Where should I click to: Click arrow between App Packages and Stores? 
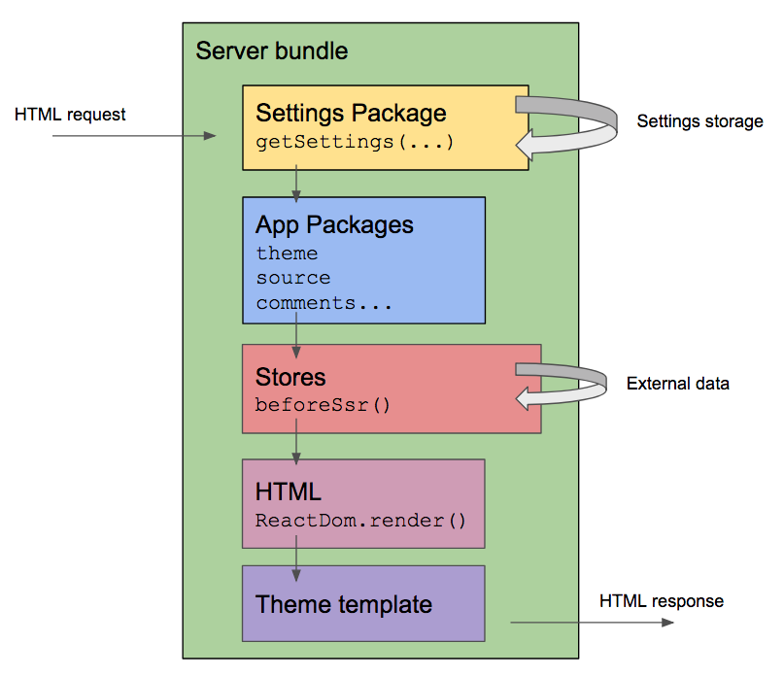[x=296, y=334]
